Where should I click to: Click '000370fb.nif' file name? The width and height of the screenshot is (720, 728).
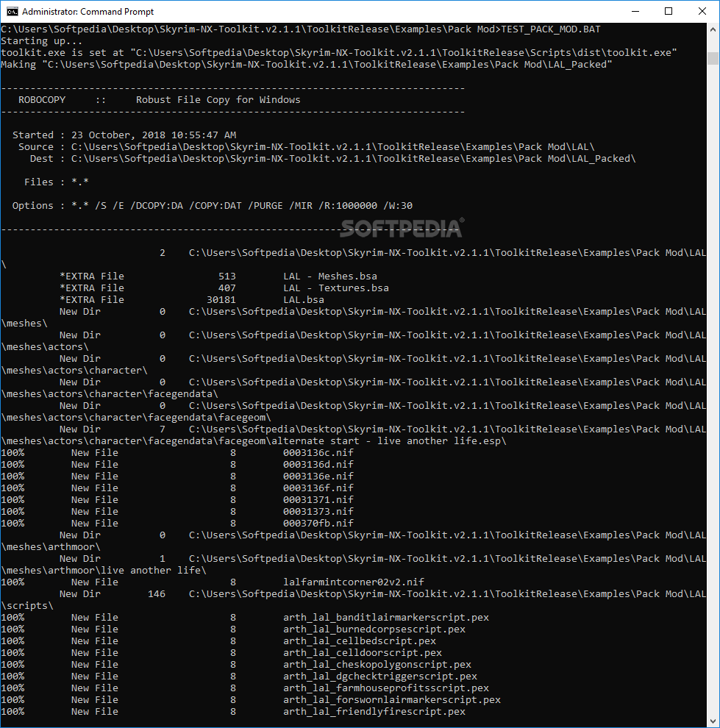pos(318,524)
